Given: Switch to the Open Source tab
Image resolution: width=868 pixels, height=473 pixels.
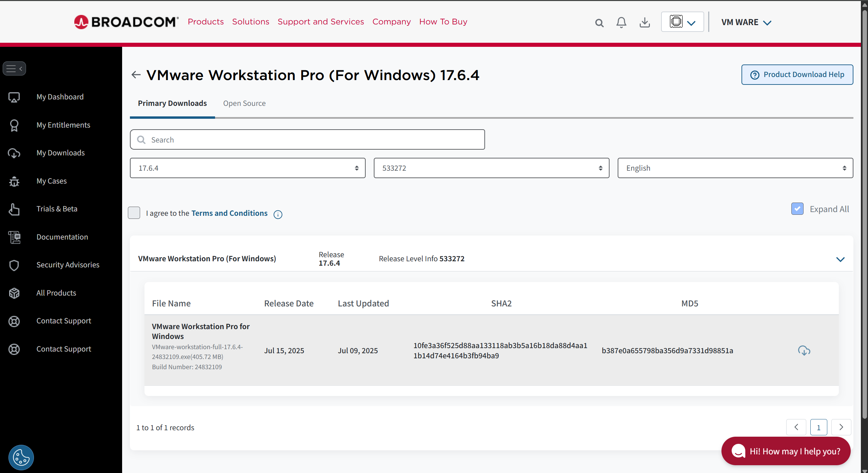Looking at the screenshot, I should click(x=244, y=103).
